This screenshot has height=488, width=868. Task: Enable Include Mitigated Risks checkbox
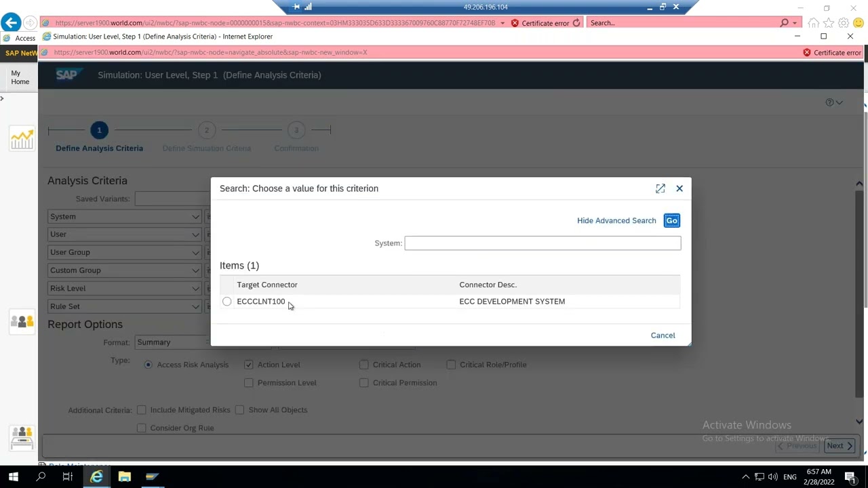141,410
